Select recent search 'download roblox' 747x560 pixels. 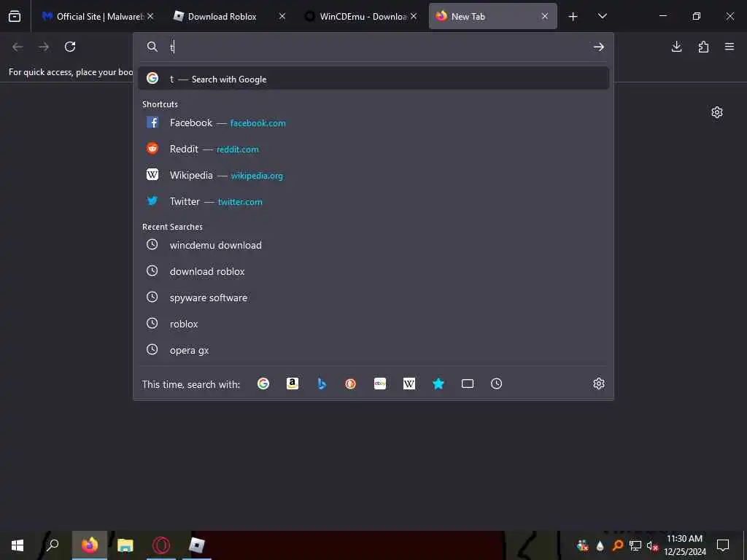tap(373, 271)
